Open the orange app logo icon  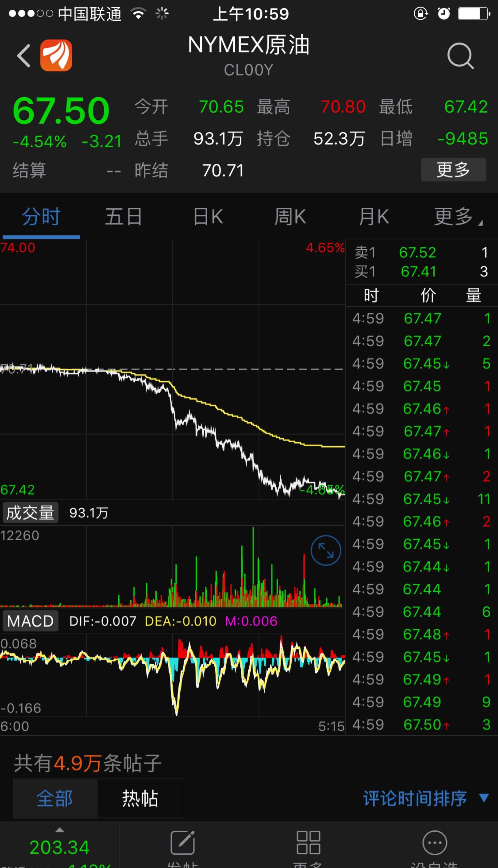[56, 55]
